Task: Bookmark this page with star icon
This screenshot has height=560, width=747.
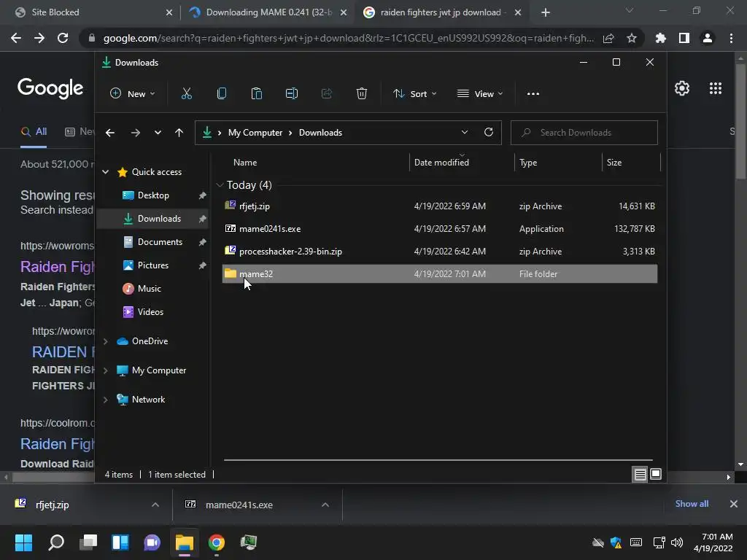Action: pos(632,38)
